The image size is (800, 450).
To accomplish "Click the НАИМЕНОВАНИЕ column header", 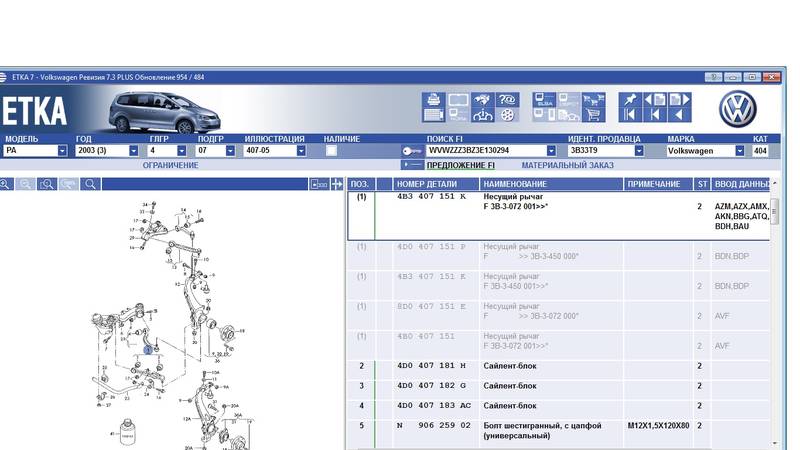I will click(551, 184).
